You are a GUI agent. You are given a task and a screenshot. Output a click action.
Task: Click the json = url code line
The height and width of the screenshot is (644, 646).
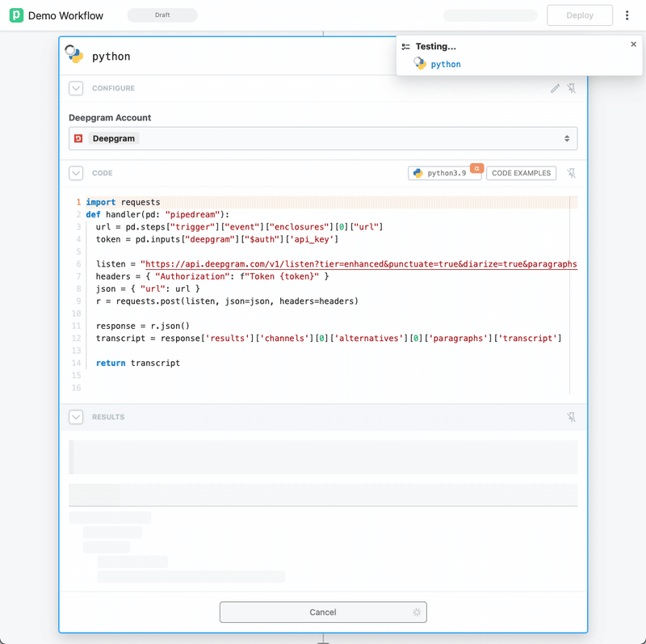148,288
